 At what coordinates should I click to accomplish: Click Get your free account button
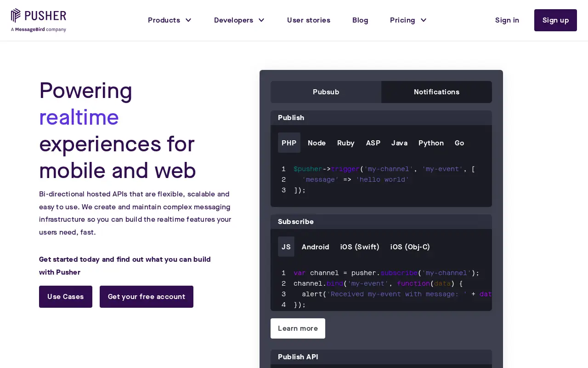tap(147, 297)
